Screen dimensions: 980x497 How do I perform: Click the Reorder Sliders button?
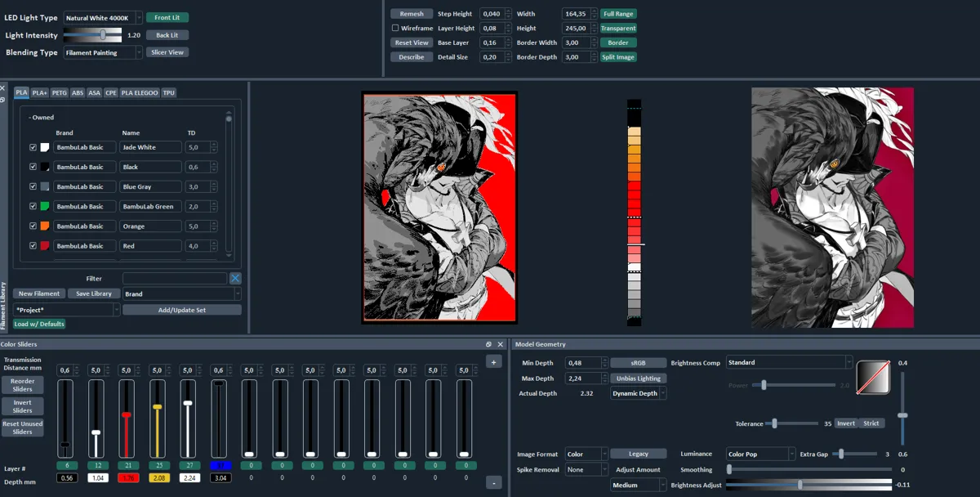23,385
